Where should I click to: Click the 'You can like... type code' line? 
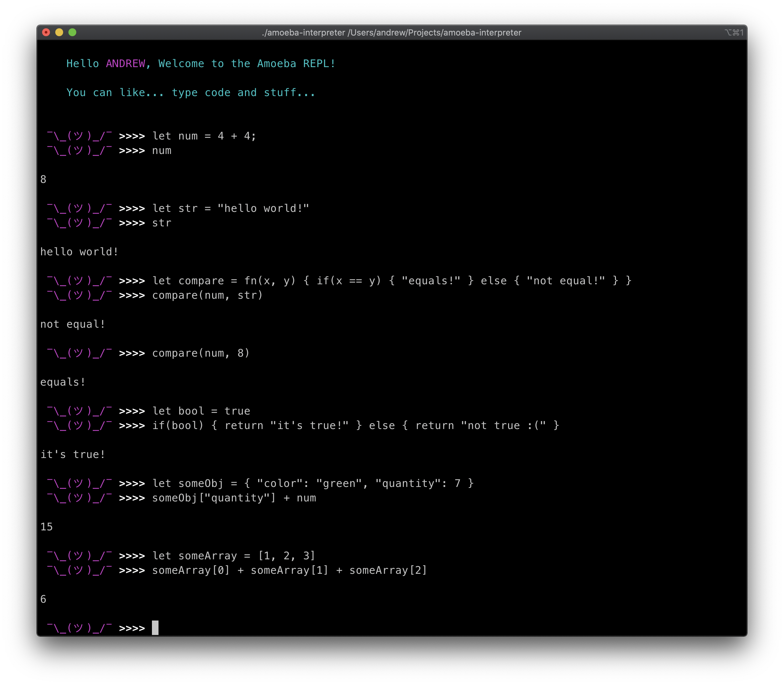191,92
